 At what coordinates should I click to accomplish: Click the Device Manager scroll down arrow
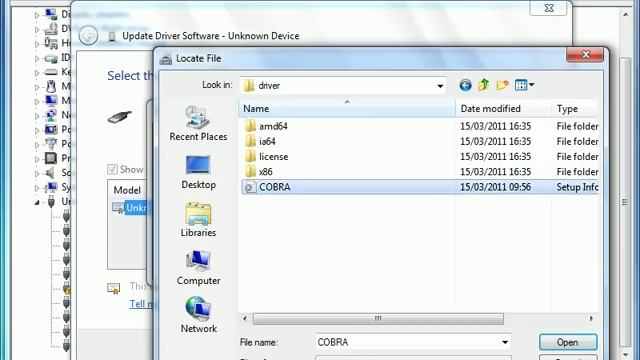coord(625,354)
